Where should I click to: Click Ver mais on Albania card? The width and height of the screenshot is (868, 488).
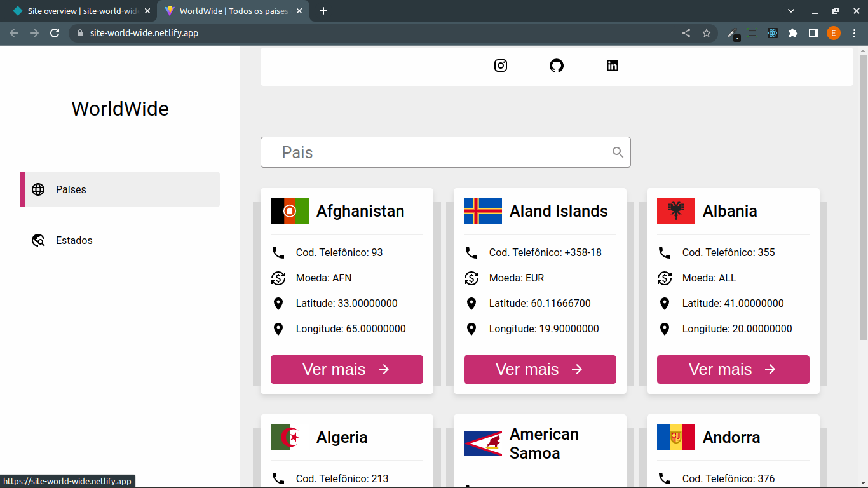[x=733, y=369]
